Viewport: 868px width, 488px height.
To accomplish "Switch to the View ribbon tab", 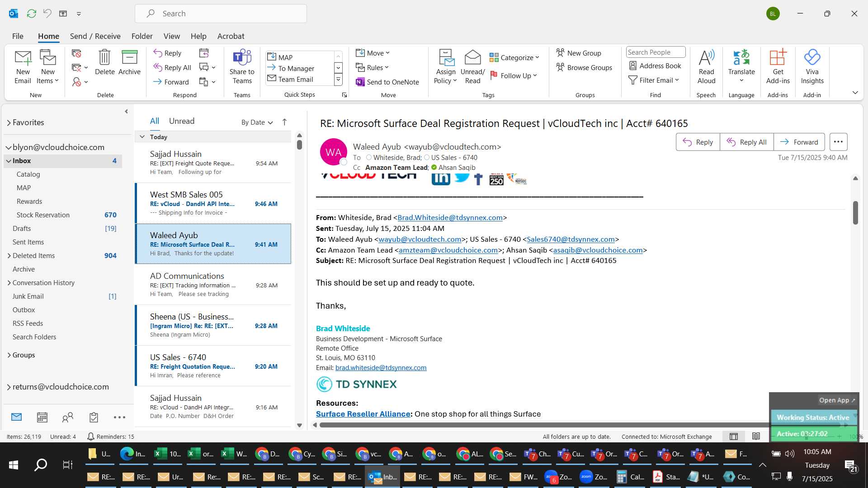I will 171,36.
